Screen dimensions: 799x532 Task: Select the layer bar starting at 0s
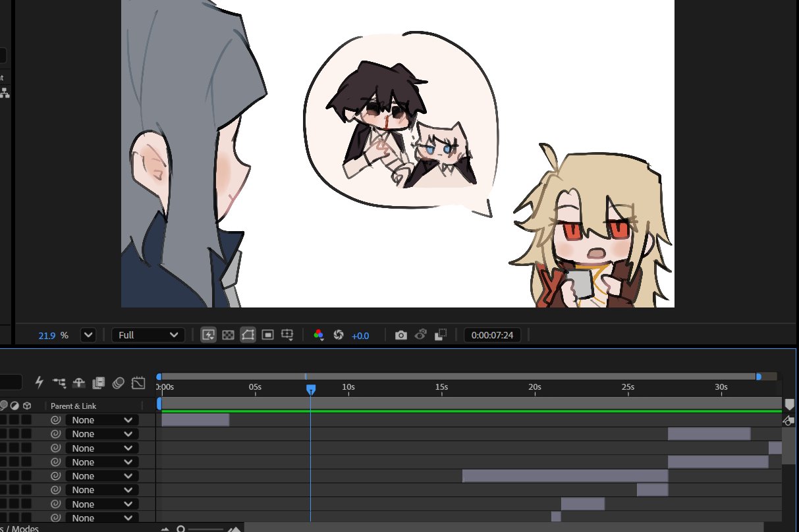tap(196, 420)
